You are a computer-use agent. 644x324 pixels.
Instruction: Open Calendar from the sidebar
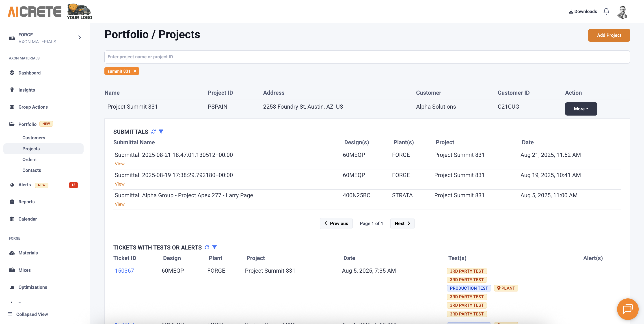tap(28, 219)
